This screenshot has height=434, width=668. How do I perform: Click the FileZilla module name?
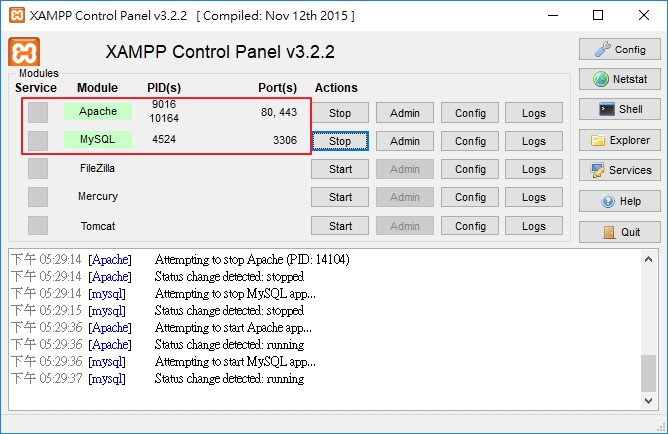pyautogui.click(x=97, y=168)
